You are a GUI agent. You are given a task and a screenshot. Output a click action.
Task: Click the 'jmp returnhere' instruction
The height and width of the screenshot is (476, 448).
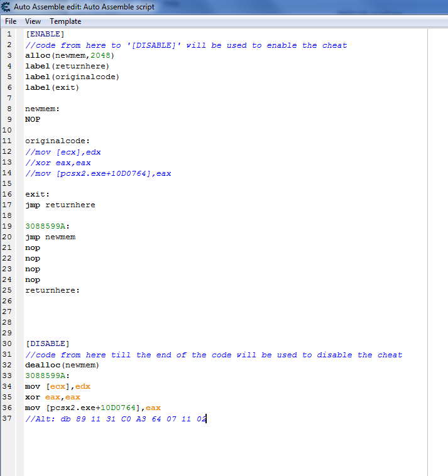tap(60, 205)
